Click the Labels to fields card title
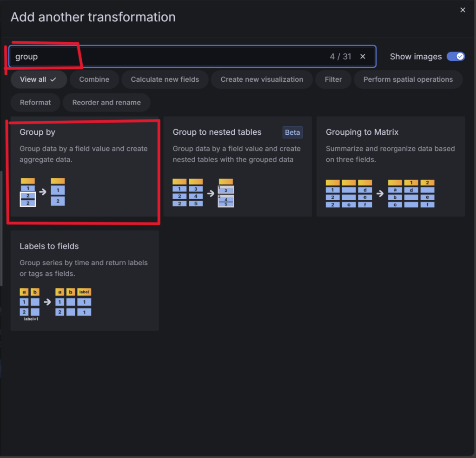The height and width of the screenshot is (458, 476). coord(49,246)
